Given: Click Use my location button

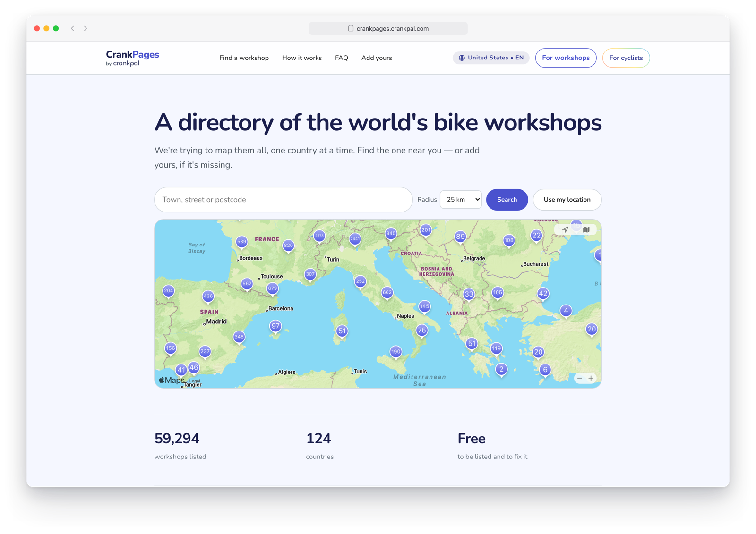Looking at the screenshot, I should (567, 200).
